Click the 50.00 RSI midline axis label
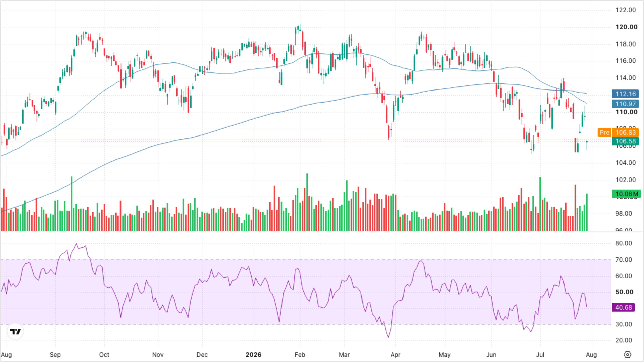 pyautogui.click(x=624, y=292)
